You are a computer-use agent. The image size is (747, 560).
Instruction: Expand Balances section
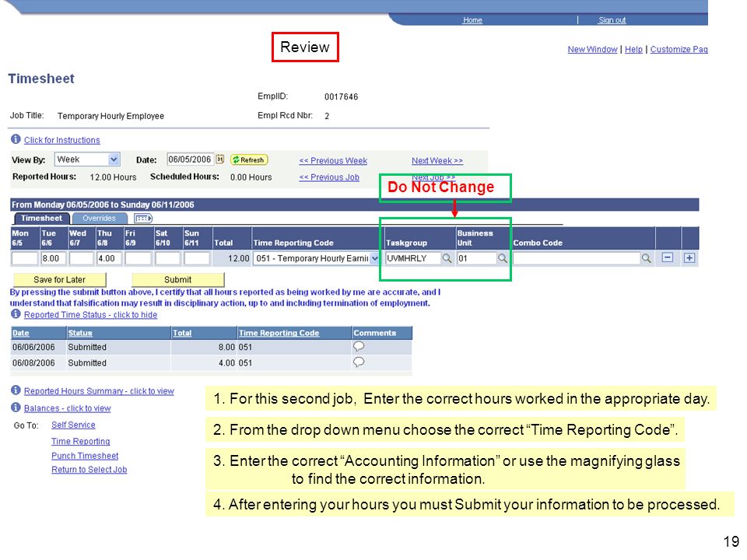67,408
